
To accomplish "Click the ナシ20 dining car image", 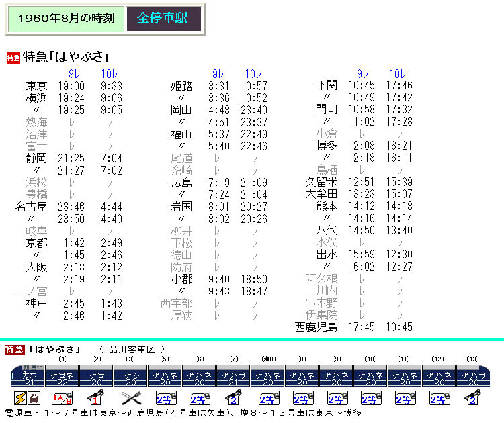I will pyautogui.click(x=130, y=376).
